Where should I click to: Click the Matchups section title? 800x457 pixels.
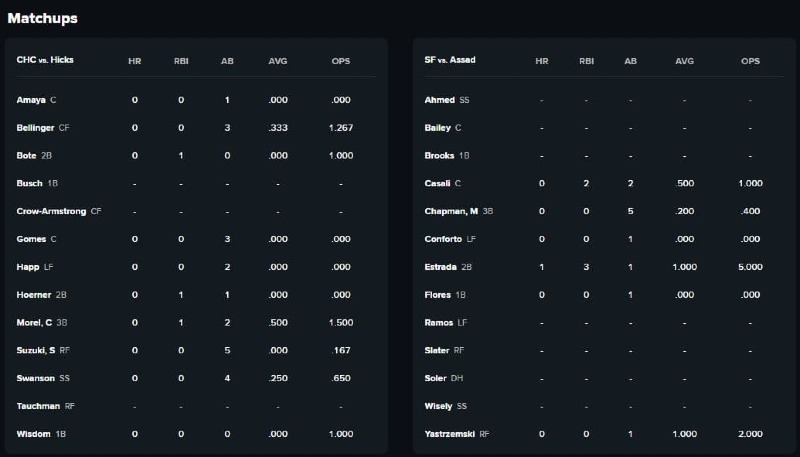coord(42,18)
